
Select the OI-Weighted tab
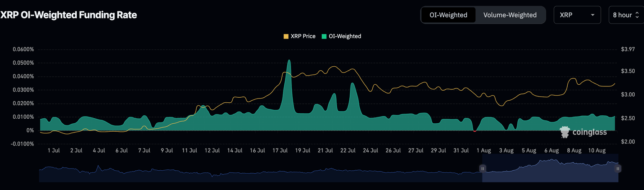(x=448, y=15)
